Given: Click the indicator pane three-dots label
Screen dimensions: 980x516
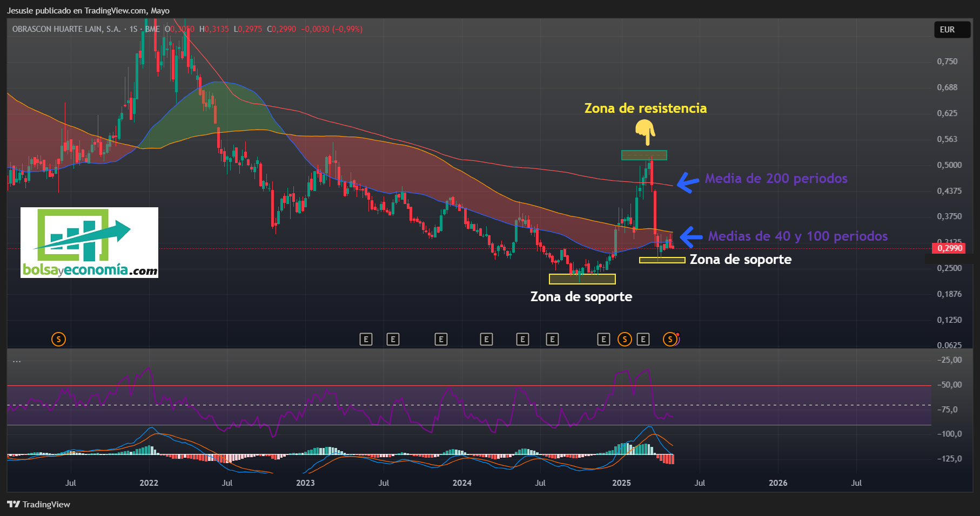Looking at the screenshot, I should click(x=17, y=361).
